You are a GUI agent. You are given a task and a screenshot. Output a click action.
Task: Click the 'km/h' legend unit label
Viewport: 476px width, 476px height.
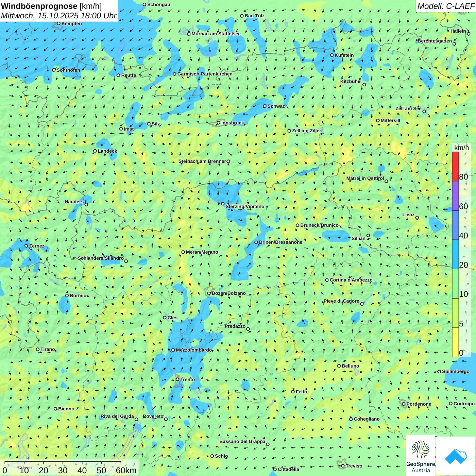coord(461,148)
